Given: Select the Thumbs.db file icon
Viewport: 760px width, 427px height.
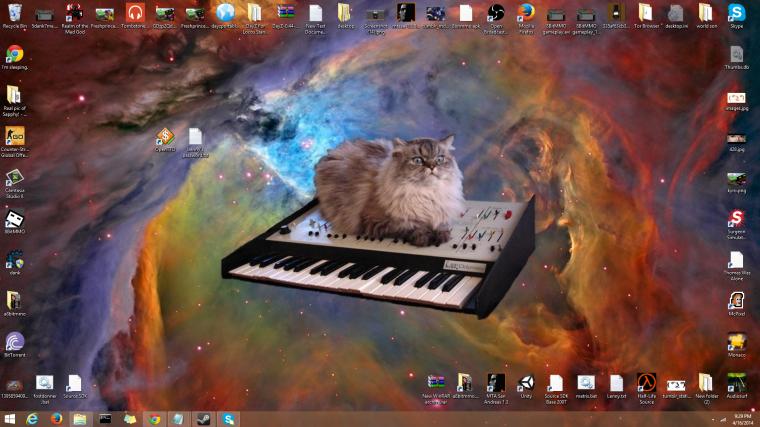Looking at the screenshot, I should pos(736,57).
